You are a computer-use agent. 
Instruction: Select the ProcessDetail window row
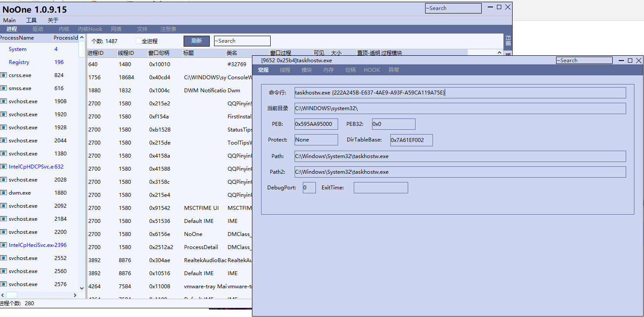coord(170,247)
